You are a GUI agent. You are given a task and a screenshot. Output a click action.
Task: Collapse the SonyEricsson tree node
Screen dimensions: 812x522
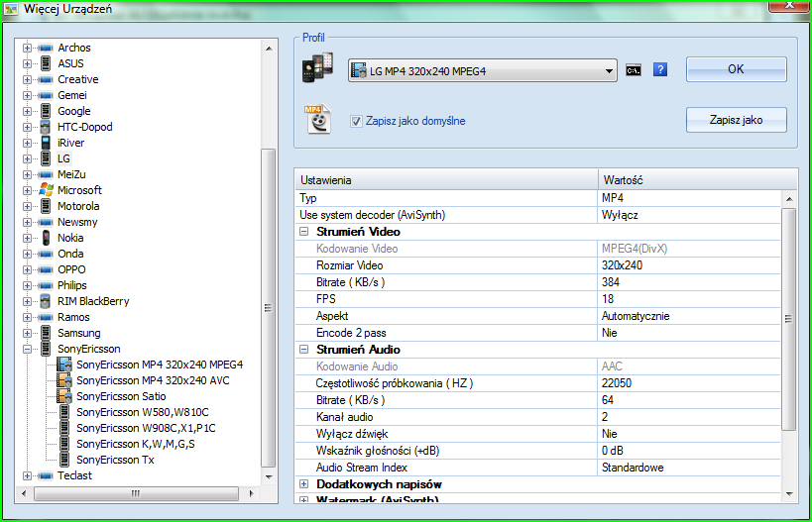pyautogui.click(x=28, y=349)
